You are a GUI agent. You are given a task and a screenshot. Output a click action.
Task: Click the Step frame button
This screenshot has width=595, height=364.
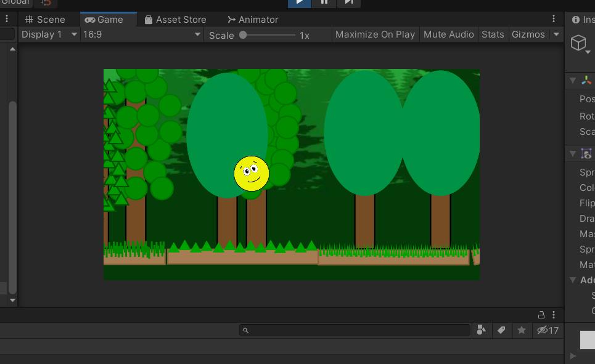[x=348, y=2]
